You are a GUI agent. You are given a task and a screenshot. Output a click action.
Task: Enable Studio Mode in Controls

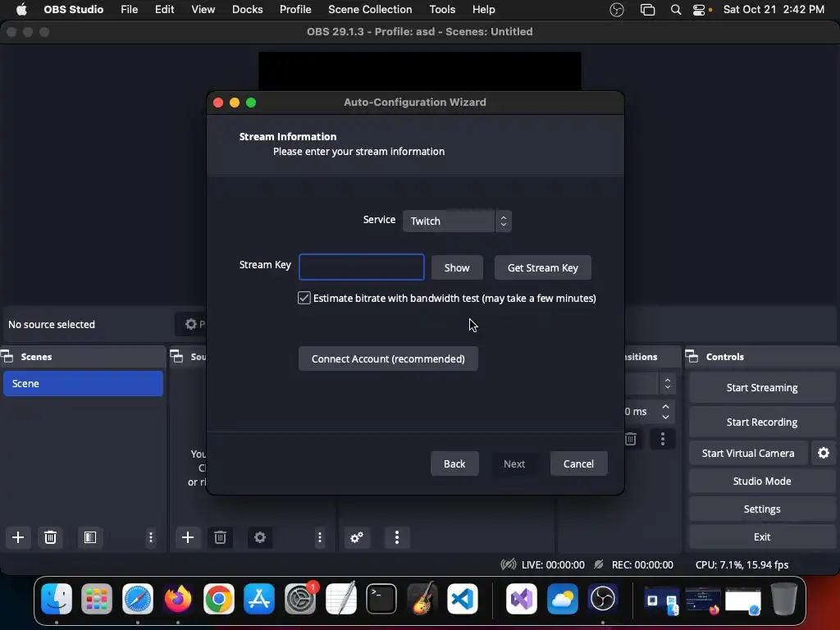[762, 481]
